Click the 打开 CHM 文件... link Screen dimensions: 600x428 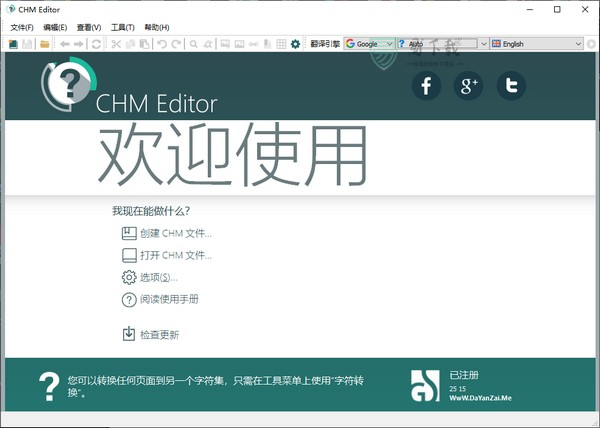pos(176,255)
